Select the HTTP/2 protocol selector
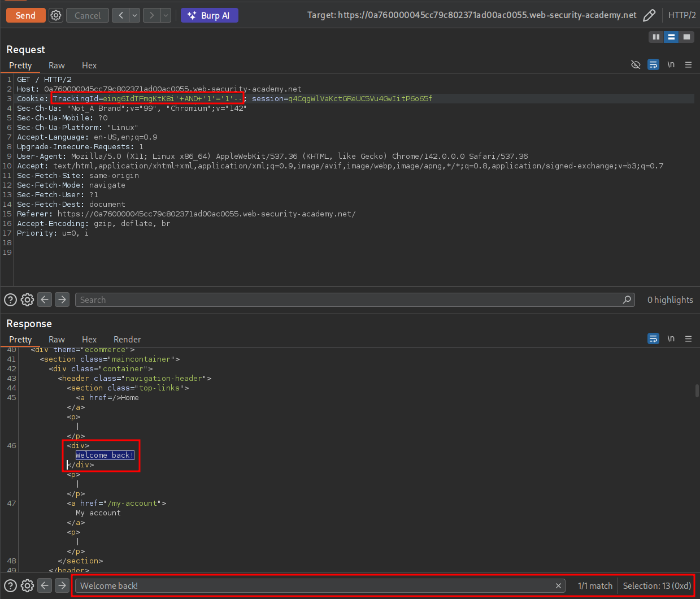The width and height of the screenshot is (700, 599). tap(681, 15)
